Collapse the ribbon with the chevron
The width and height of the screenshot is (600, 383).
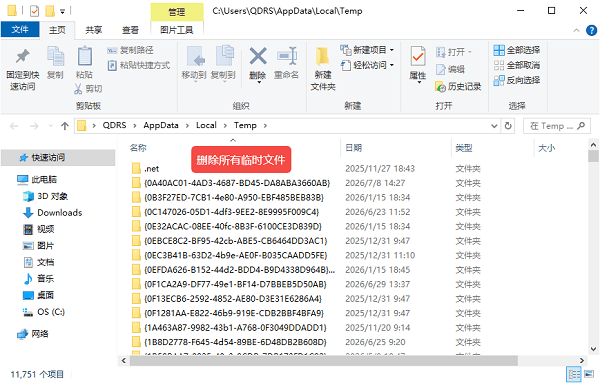(576, 31)
